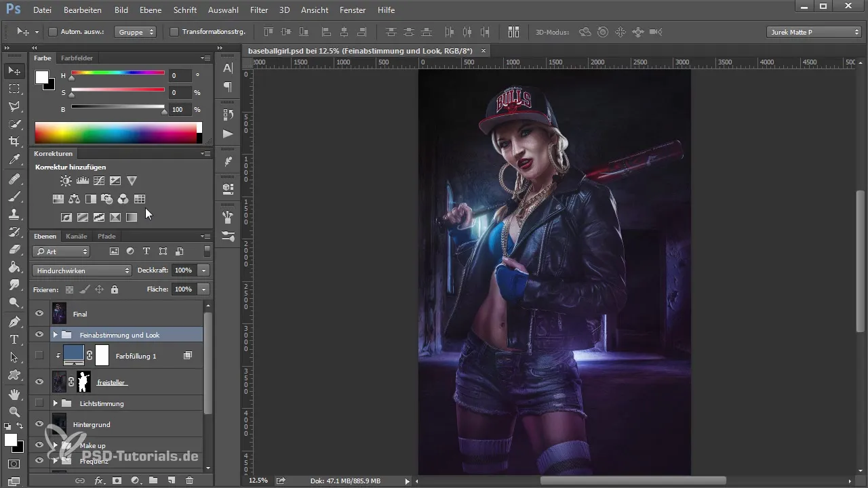
Task: Switch to the Farbfelder tab
Action: 77,58
